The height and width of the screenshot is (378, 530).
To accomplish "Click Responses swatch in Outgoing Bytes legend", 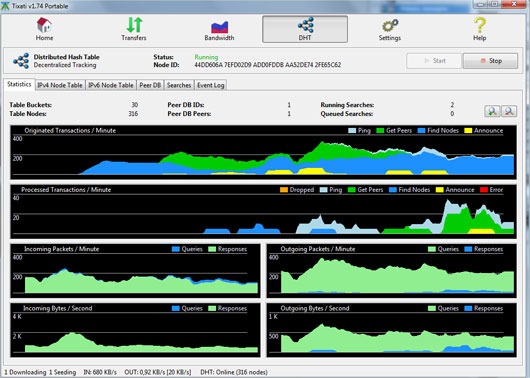I will pos(468,308).
